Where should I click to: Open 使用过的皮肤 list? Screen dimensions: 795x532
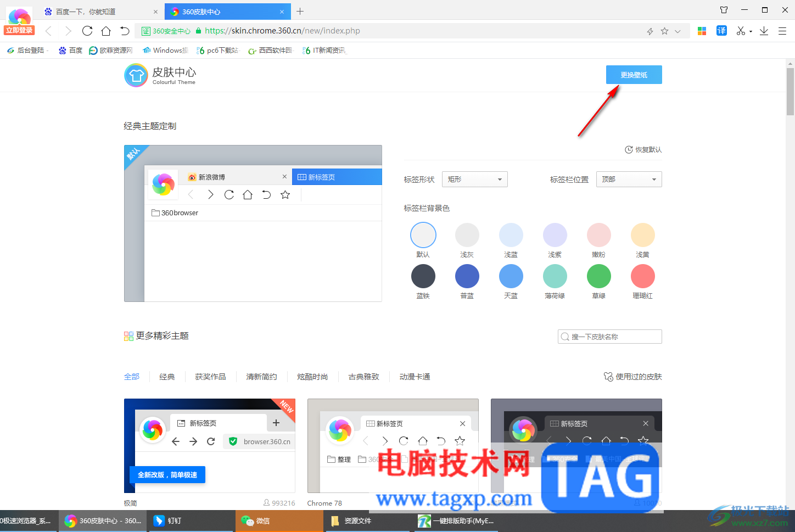tap(633, 377)
